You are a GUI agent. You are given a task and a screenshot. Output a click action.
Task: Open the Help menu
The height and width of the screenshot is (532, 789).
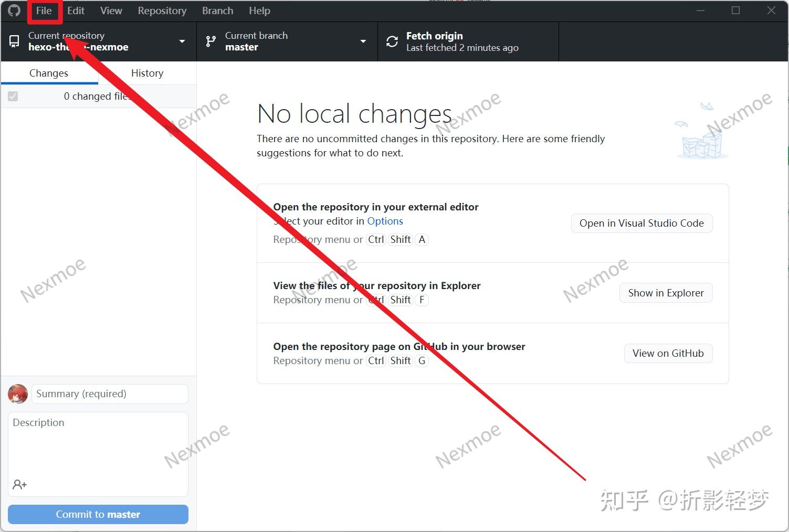(259, 11)
